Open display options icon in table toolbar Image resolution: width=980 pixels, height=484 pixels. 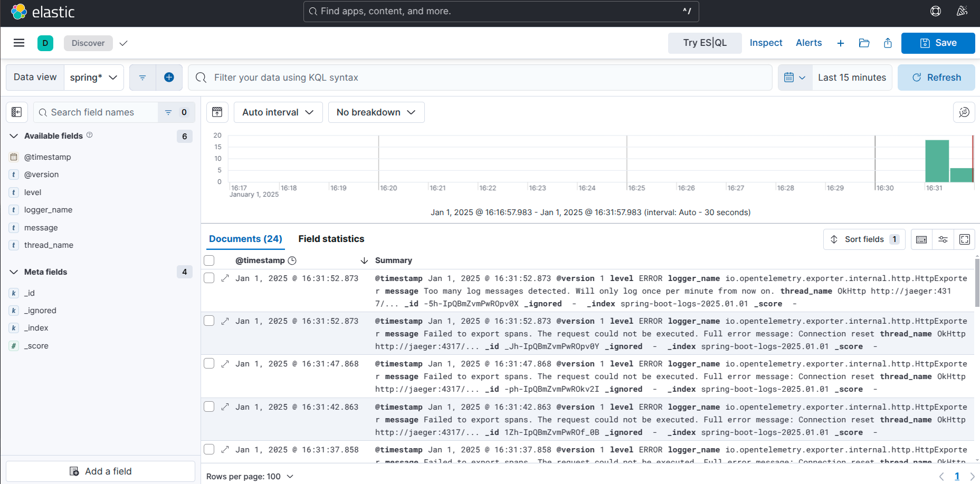click(x=943, y=239)
